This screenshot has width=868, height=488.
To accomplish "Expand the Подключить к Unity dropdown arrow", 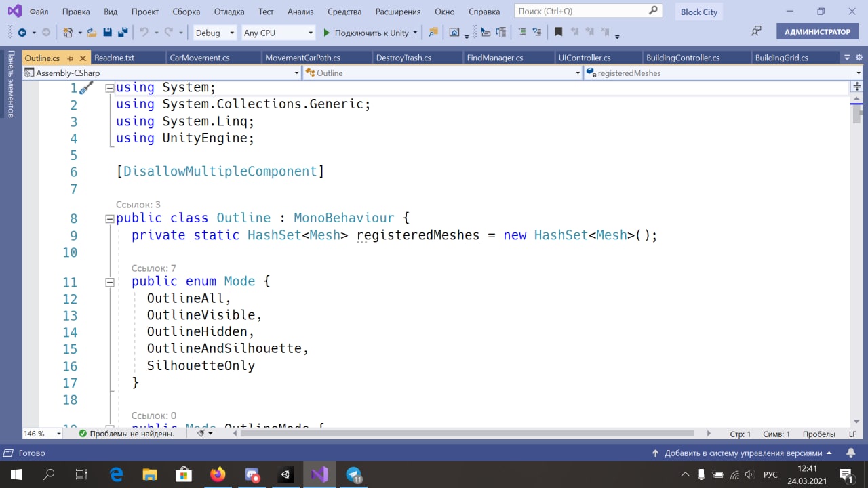I will point(415,33).
